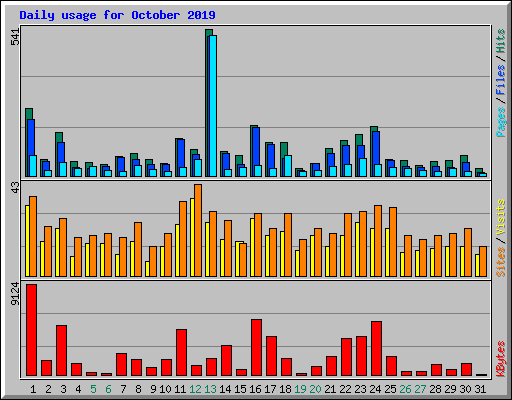This screenshot has height=400, width=512.
Task: Click the red KBytes bar for day 16
Action: [x=256, y=348]
